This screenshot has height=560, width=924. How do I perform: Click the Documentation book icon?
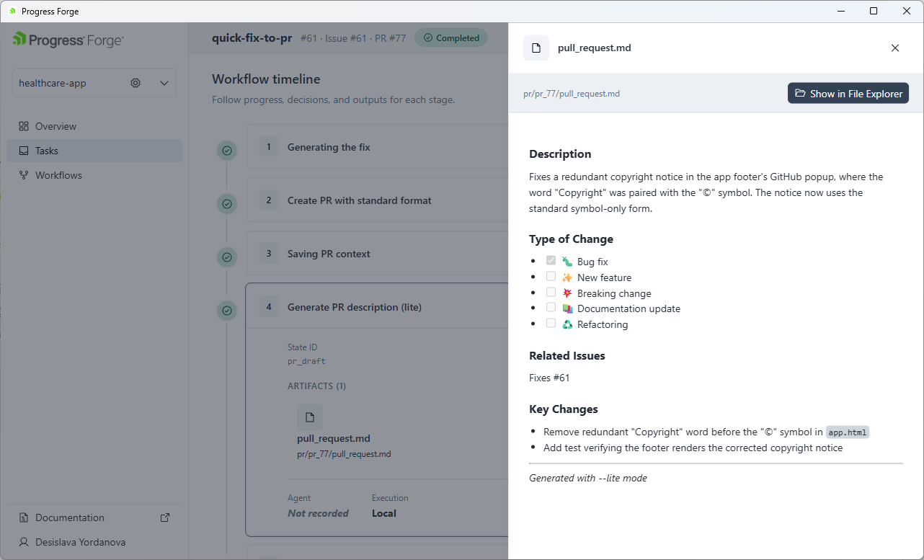(24, 517)
